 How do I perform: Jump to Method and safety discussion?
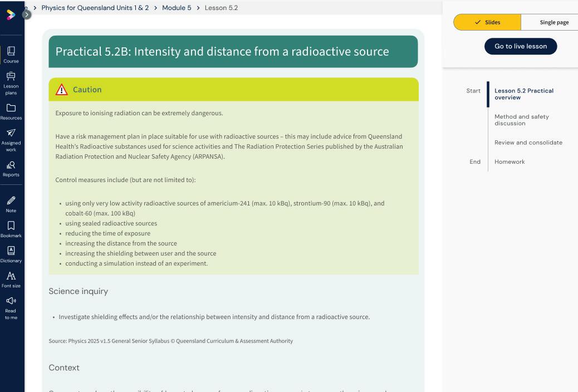point(522,120)
